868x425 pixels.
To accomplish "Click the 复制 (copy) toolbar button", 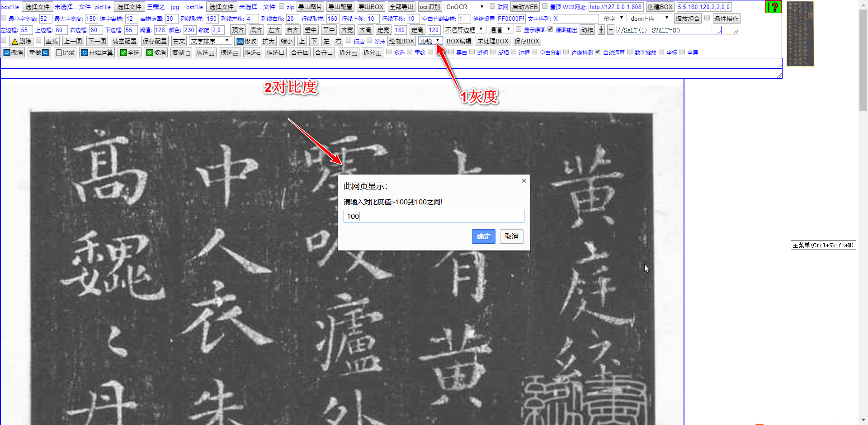I will (181, 52).
